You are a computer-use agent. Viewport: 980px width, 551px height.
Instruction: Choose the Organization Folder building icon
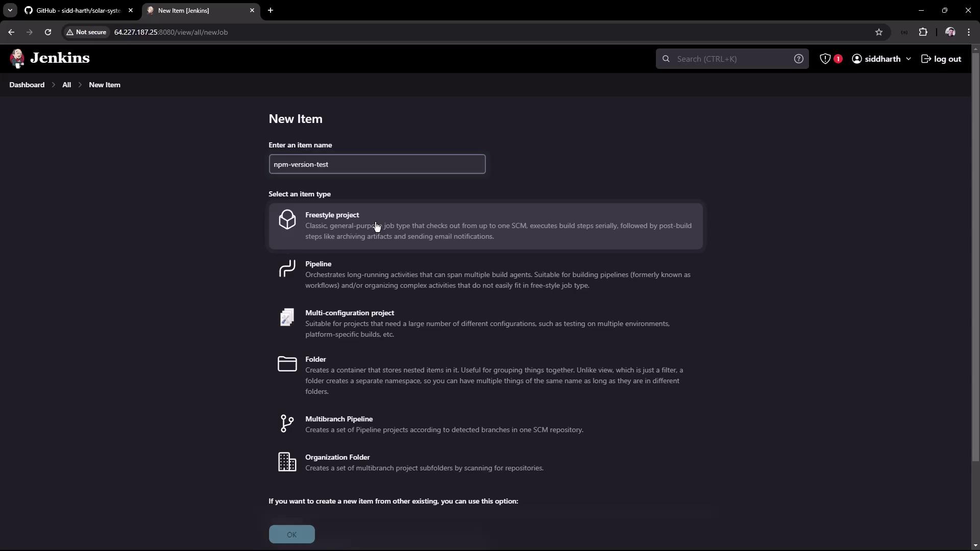click(287, 462)
